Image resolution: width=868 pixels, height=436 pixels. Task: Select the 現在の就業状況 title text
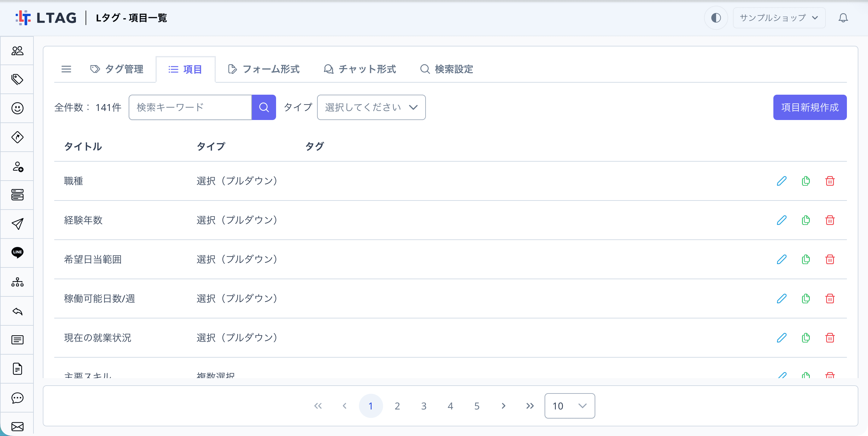(x=97, y=337)
